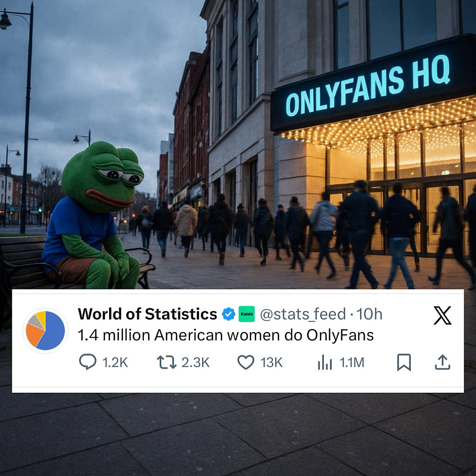
Task: Like the tweet with the heart icon
Action: coord(246,362)
